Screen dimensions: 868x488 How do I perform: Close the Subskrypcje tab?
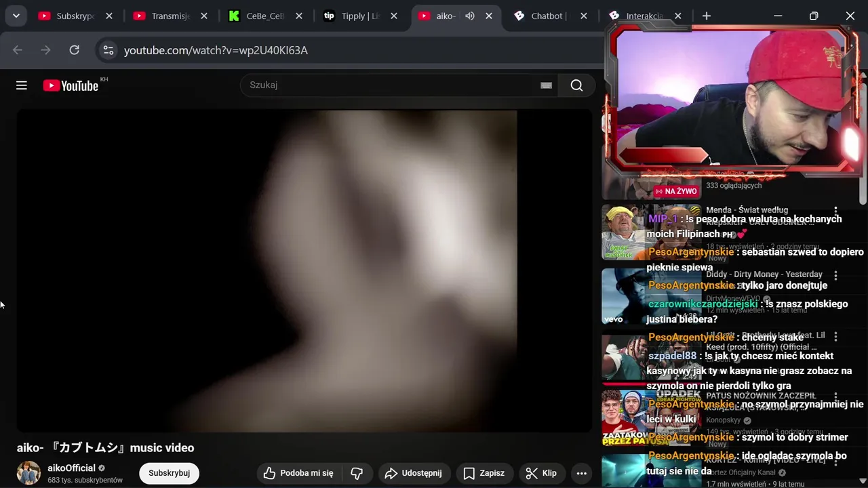(x=109, y=16)
